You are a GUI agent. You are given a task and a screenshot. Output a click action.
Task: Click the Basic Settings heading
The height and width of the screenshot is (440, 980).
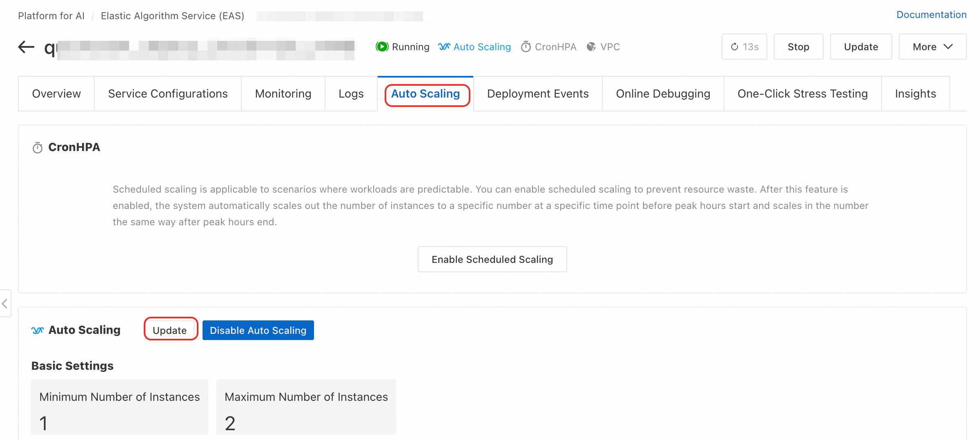(72, 366)
